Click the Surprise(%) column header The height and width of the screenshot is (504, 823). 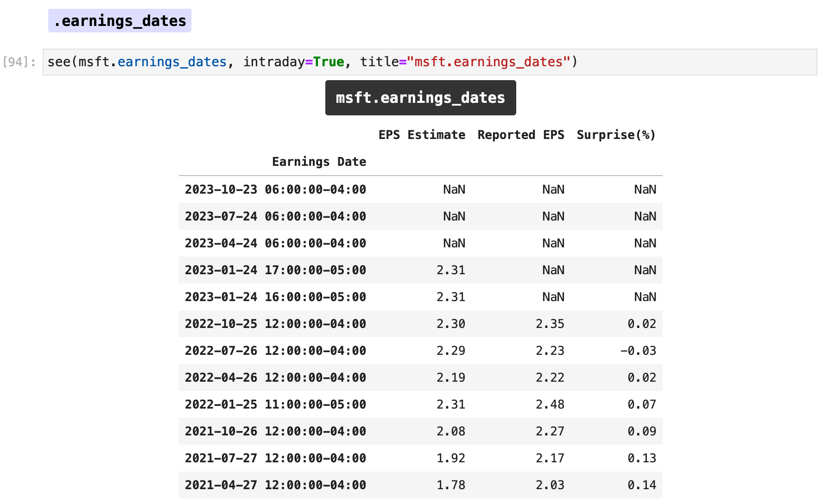pos(616,135)
